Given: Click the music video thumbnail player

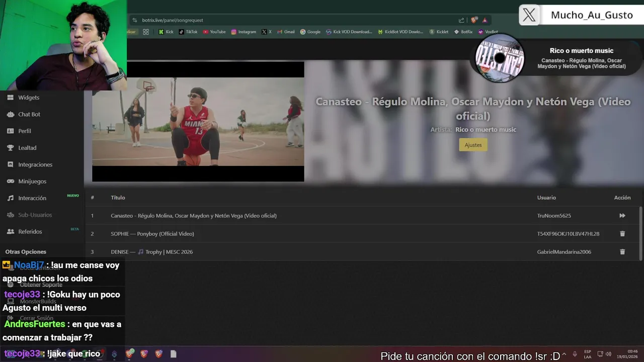Looking at the screenshot, I should click(198, 121).
